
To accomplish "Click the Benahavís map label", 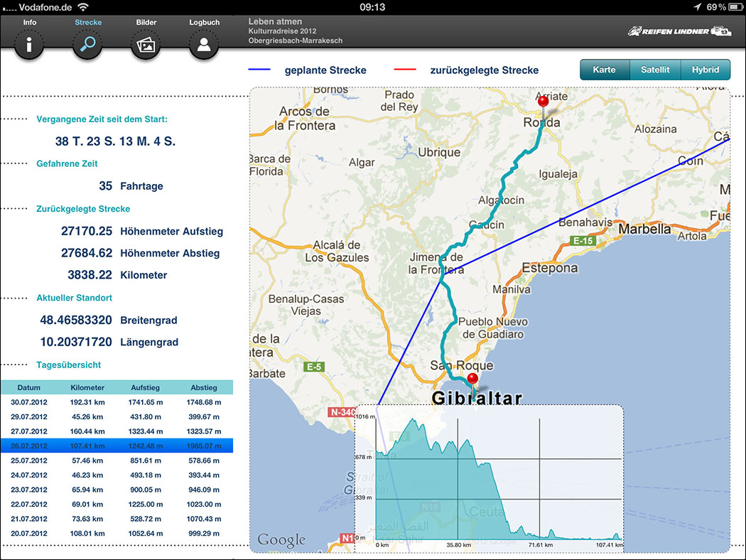I will [585, 222].
